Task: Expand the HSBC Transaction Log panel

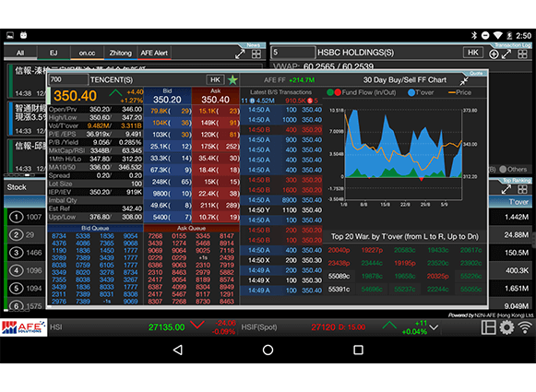Action: tap(506, 53)
